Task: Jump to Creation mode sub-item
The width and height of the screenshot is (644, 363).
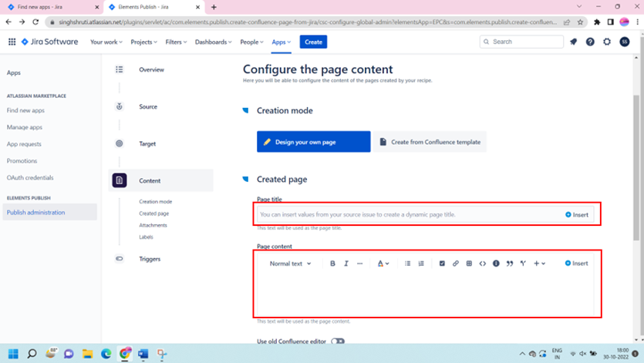Action: [155, 202]
